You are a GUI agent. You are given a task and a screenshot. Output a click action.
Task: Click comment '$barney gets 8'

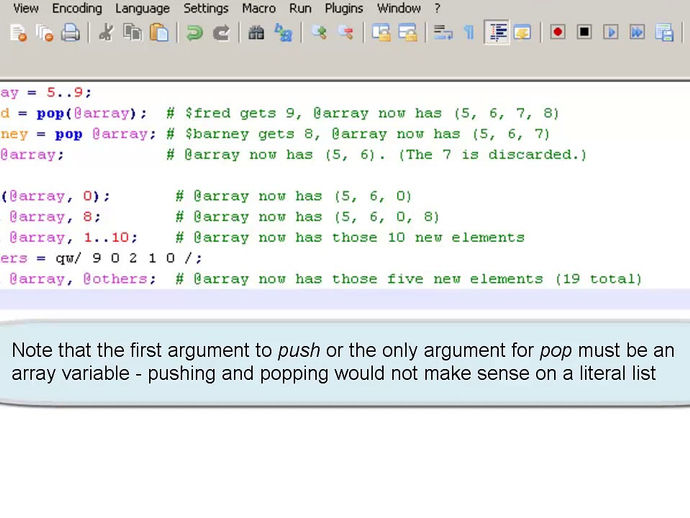pos(252,134)
